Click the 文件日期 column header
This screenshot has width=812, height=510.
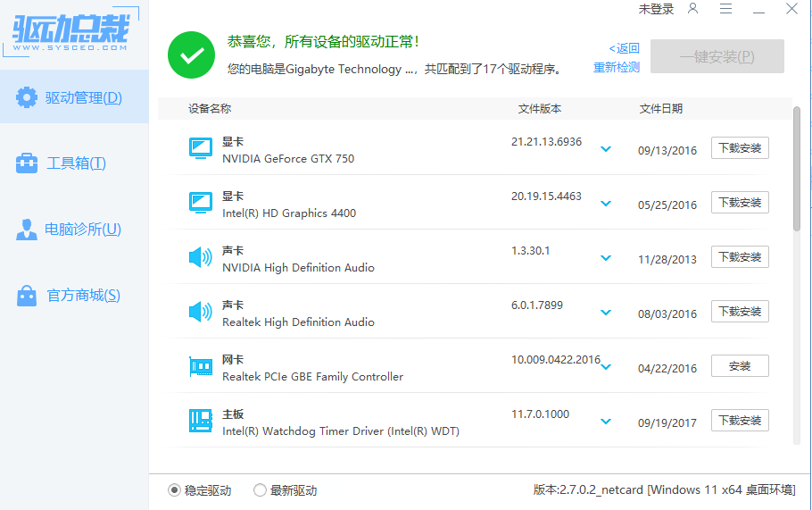coord(661,108)
